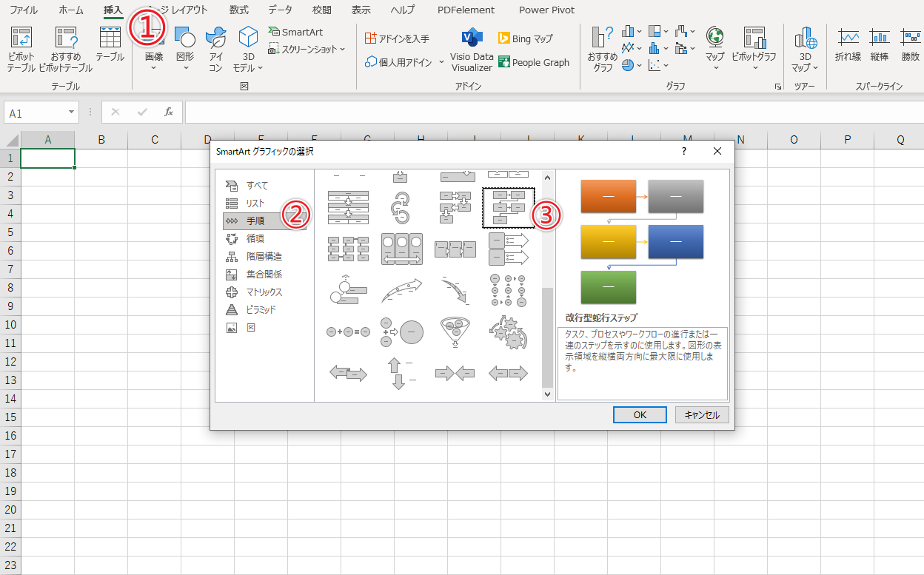Expand the 3D マップ dropdown
Screen dimensions: 924x575
815,67
